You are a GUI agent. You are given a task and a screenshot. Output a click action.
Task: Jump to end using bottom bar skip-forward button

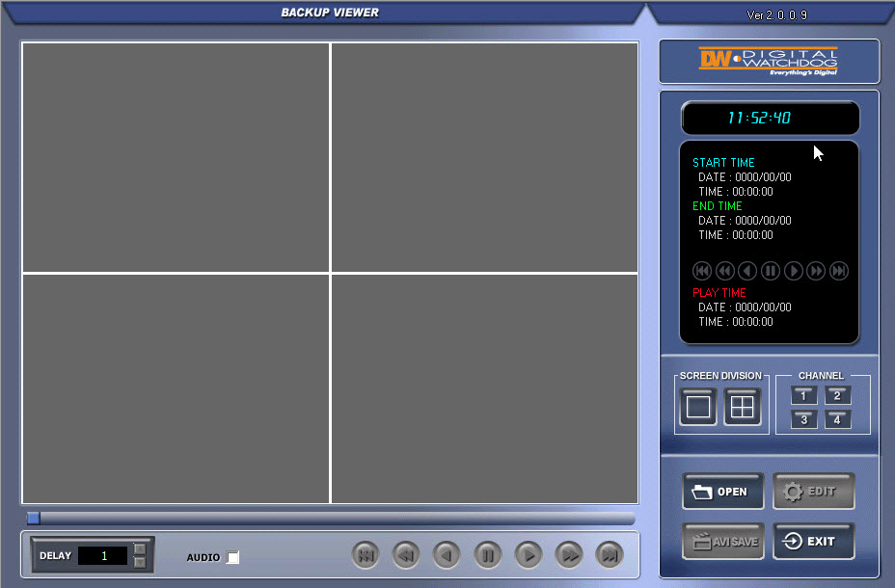610,554
